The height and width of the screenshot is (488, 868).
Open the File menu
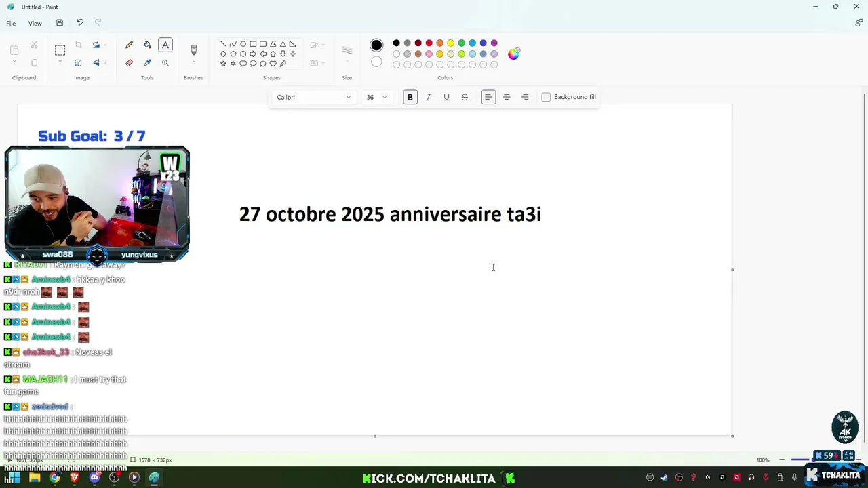(x=11, y=23)
